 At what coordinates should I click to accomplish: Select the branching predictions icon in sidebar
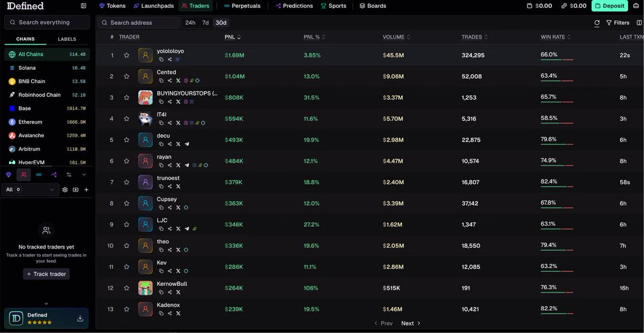click(x=54, y=175)
